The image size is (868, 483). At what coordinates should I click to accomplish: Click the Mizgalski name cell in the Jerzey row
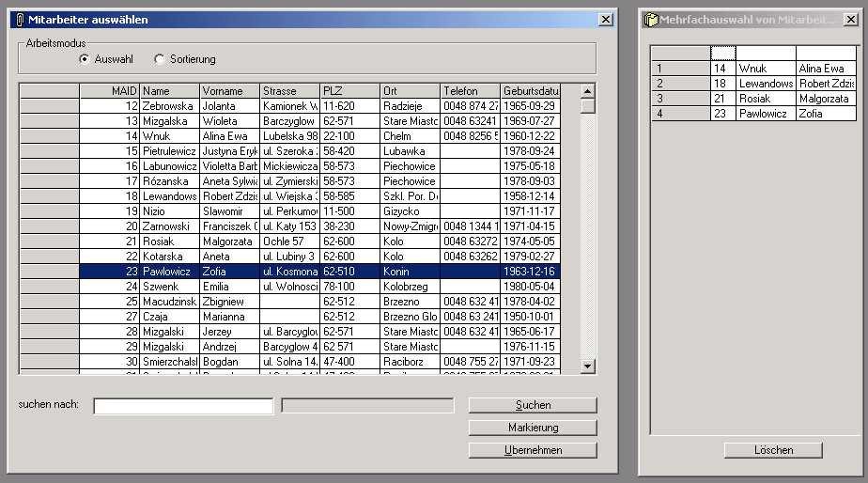pos(170,331)
